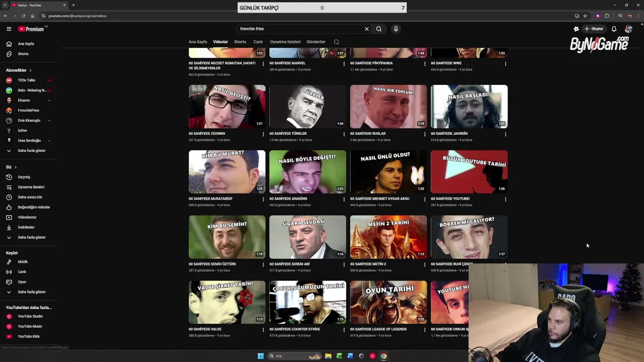This screenshot has width=644, height=362.
Task: Open options menu for 60 Saniyede Ruslar
Action: (425, 134)
